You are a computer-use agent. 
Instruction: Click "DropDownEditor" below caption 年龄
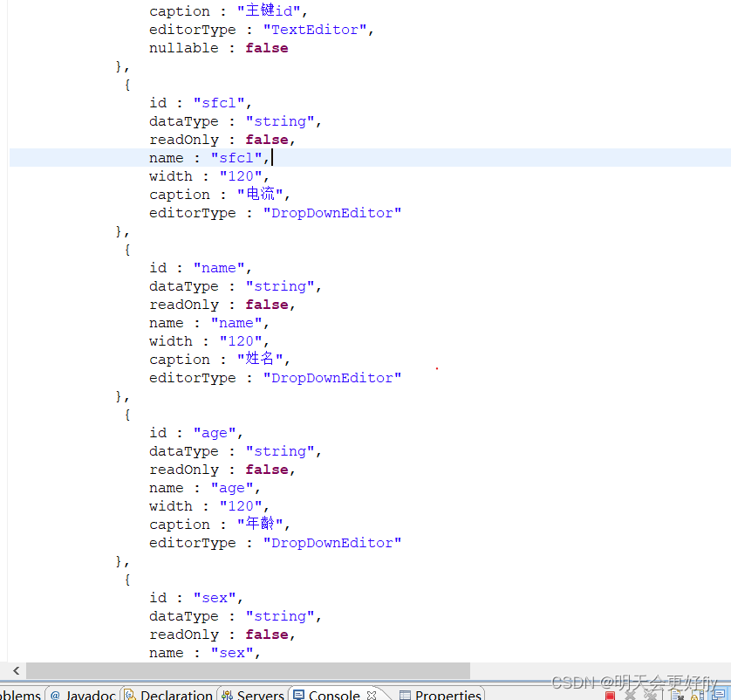(332, 543)
